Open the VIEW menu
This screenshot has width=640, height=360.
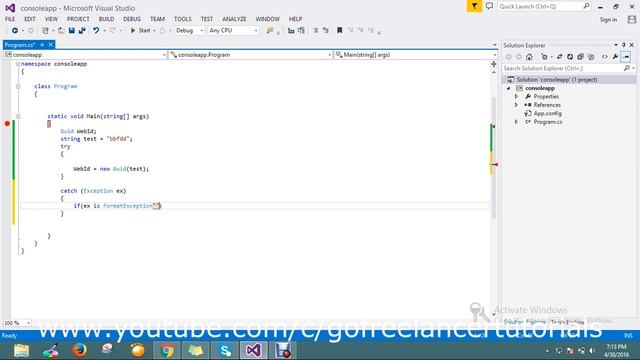51,19
